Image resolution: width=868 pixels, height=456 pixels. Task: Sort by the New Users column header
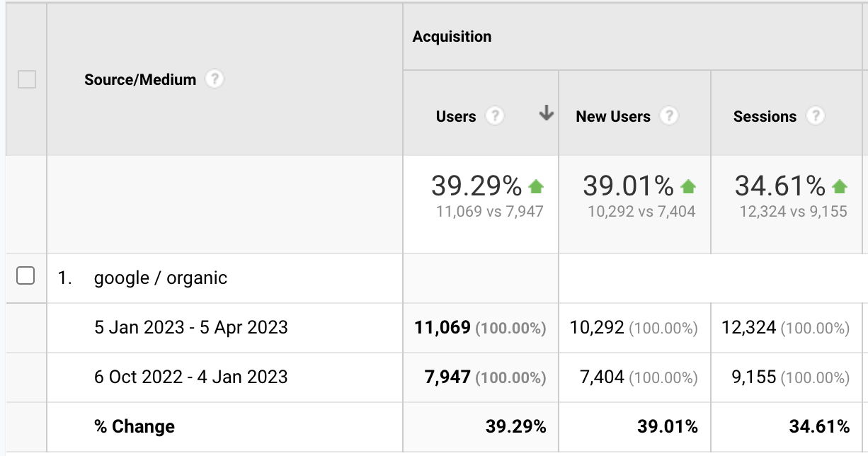613,116
